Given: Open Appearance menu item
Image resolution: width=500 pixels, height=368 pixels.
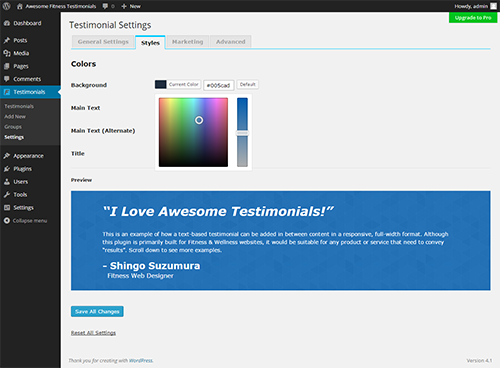Looking at the screenshot, I should (x=30, y=156).
